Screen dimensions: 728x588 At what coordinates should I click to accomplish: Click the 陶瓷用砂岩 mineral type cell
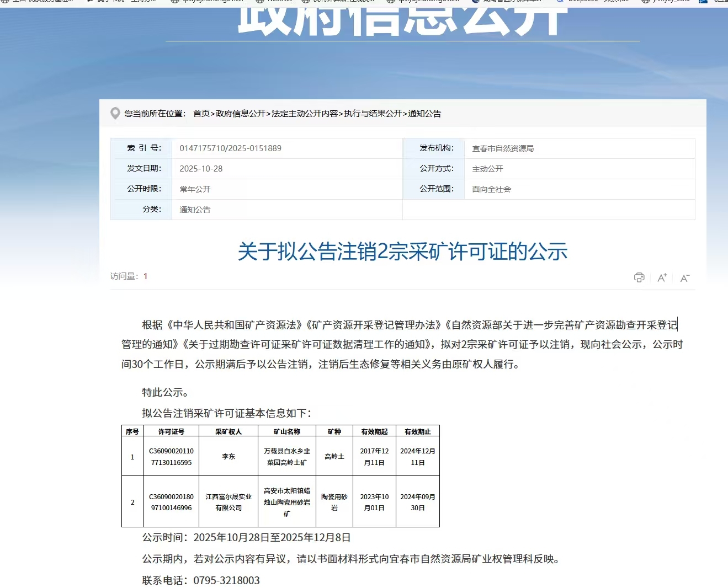pyautogui.click(x=334, y=502)
